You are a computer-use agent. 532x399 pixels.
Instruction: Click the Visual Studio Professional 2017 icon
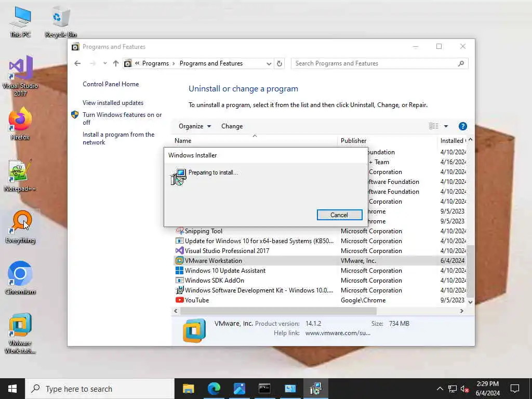(179, 251)
